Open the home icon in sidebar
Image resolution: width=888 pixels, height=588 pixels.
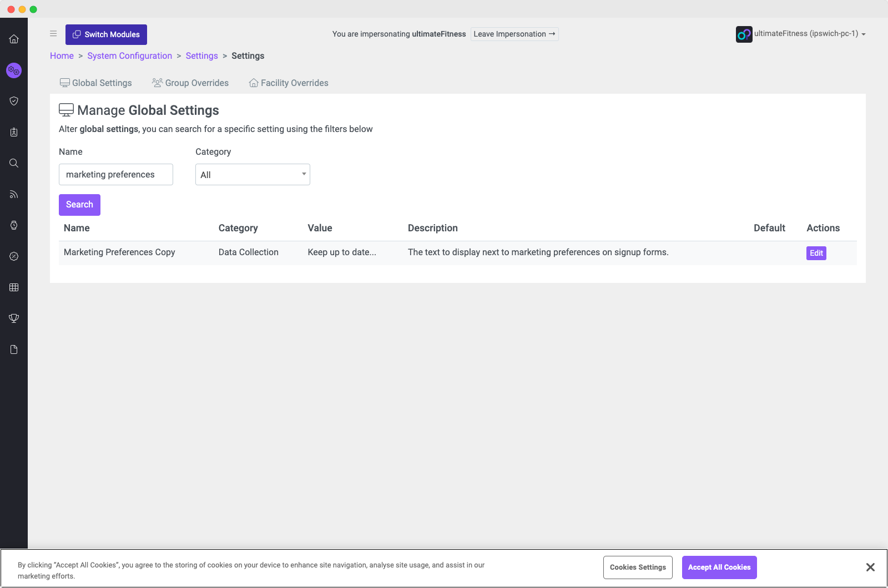point(14,39)
